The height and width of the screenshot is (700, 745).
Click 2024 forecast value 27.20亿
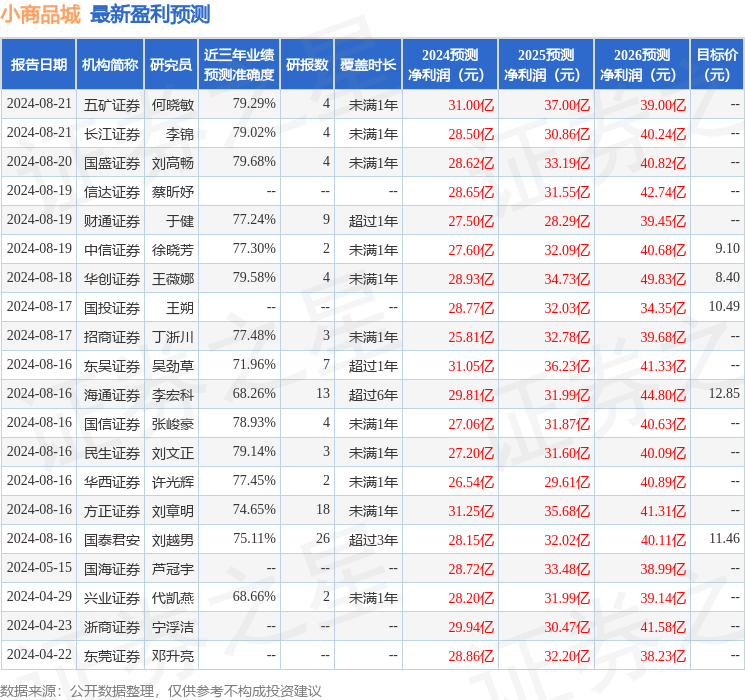tap(471, 453)
